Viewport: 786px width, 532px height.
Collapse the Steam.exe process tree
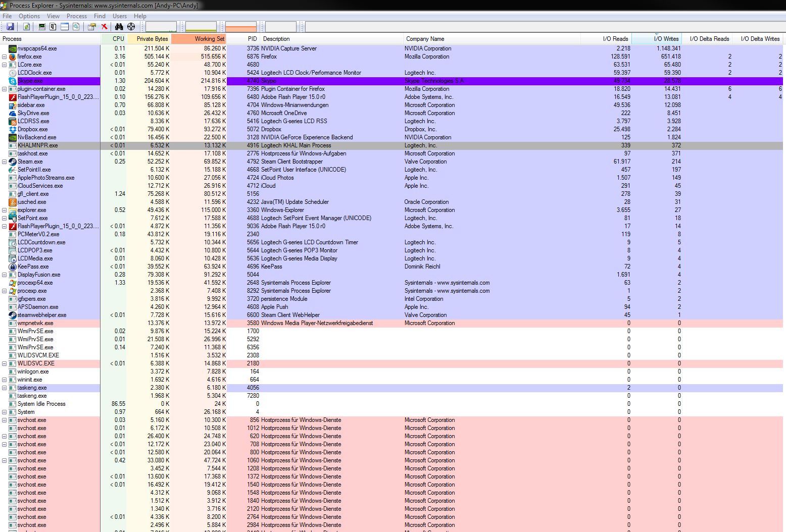(4, 162)
